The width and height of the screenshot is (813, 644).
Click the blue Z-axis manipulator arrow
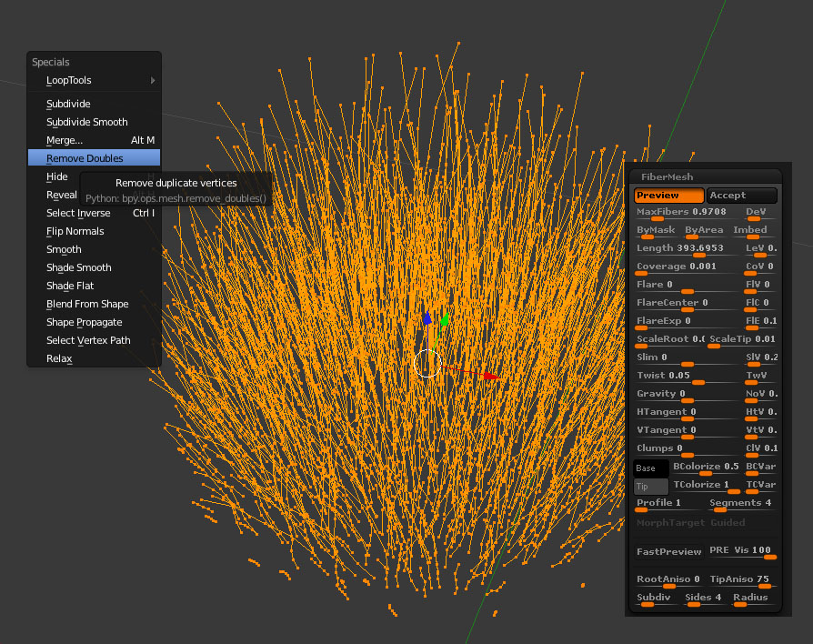point(427,319)
